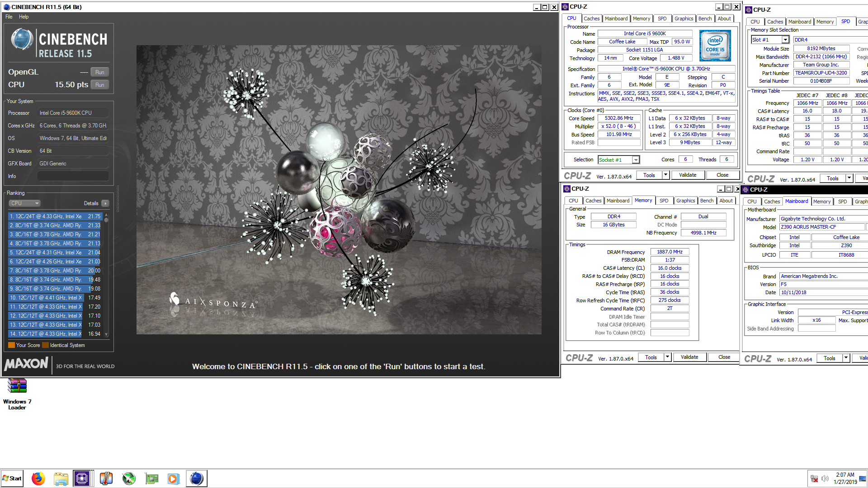
Task: Open Firefox from the taskbar
Action: [x=38, y=479]
